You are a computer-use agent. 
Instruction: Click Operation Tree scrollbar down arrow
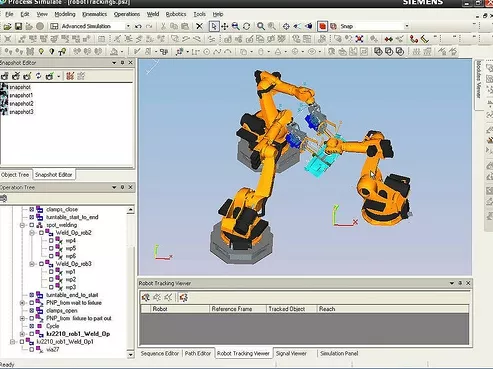130,354
